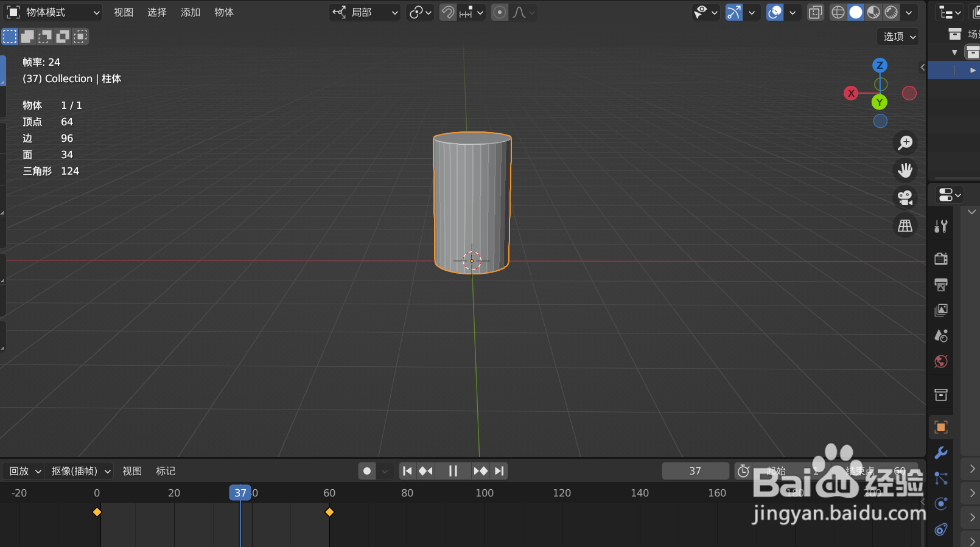Image resolution: width=980 pixels, height=547 pixels.
Task: Open the Output properties tab
Action: coord(941,284)
